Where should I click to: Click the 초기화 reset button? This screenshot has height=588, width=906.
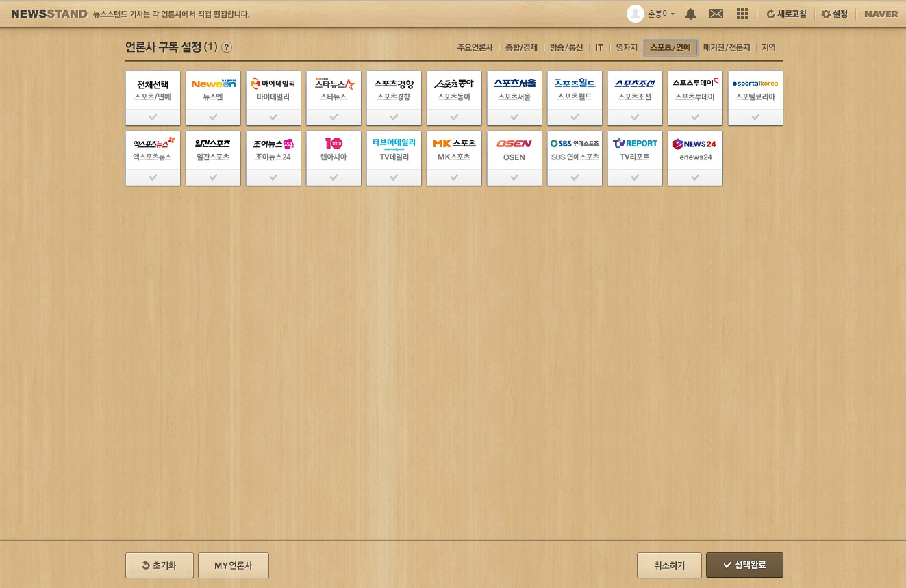[160, 565]
